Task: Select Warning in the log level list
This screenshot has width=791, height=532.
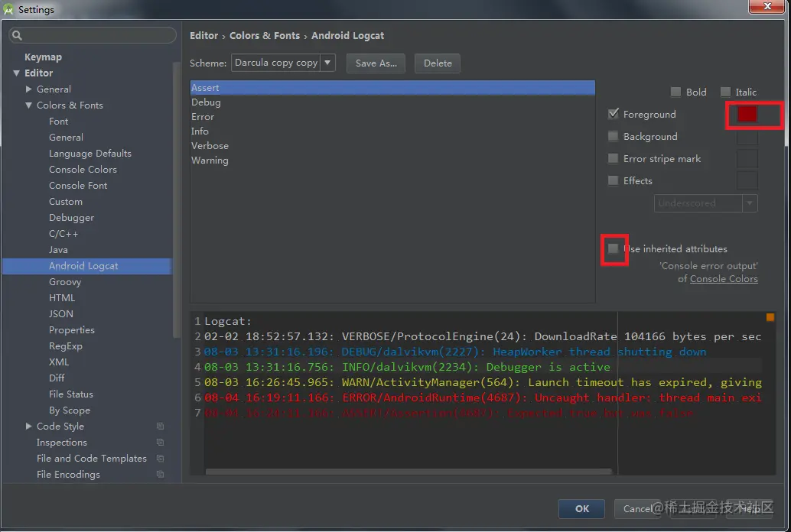Action: 392,161
